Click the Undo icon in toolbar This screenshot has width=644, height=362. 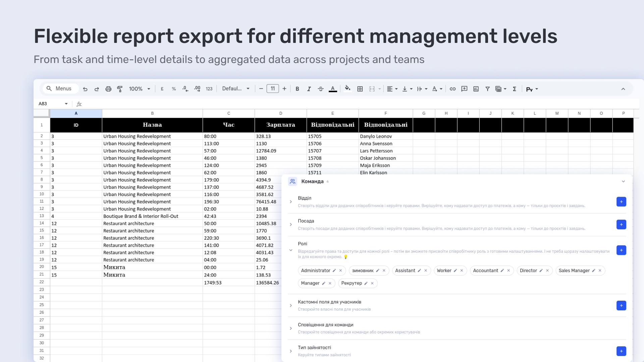coord(85,89)
